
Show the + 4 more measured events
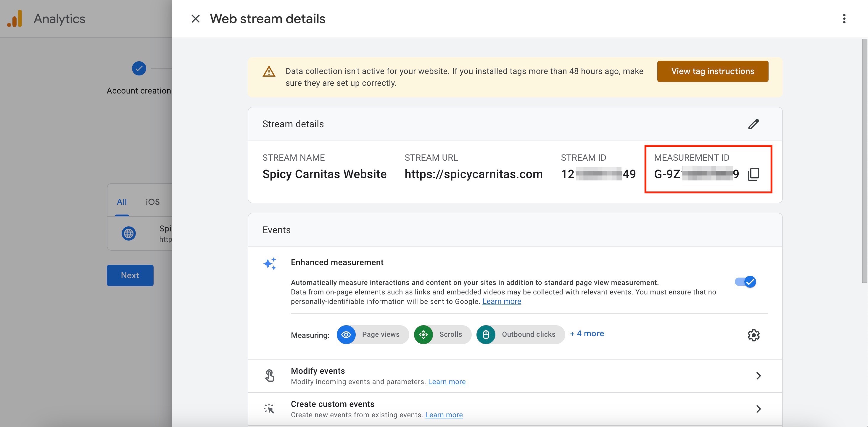click(x=587, y=334)
